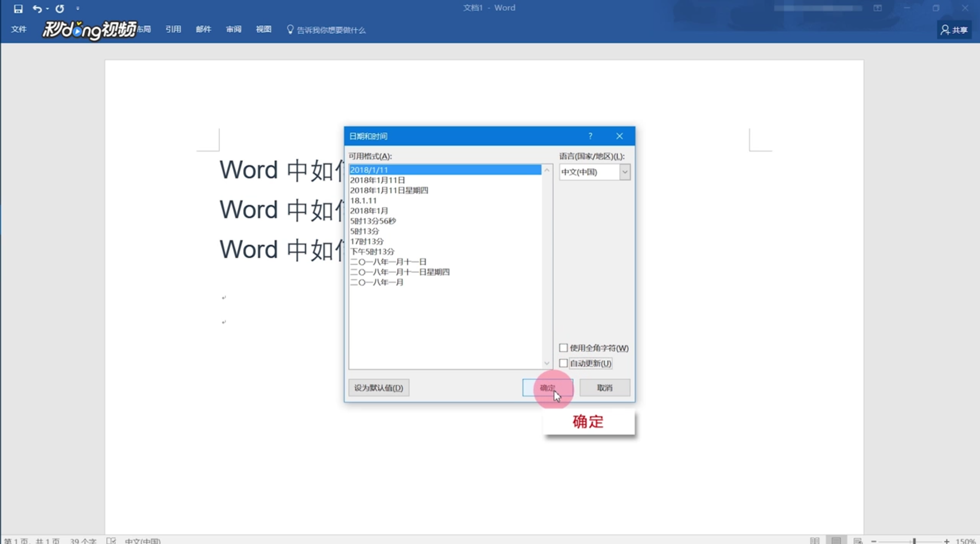Confirm with the 确定 button
This screenshot has width=980, height=544.
pyautogui.click(x=548, y=387)
